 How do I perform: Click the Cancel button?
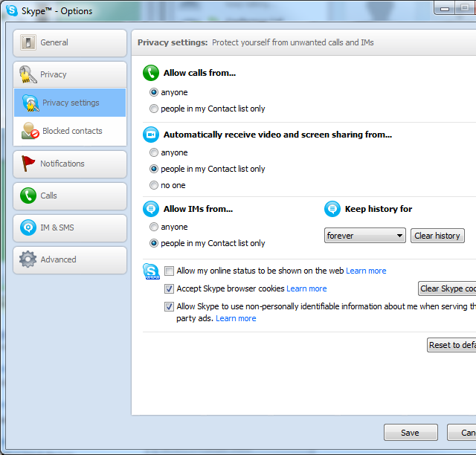click(x=461, y=433)
